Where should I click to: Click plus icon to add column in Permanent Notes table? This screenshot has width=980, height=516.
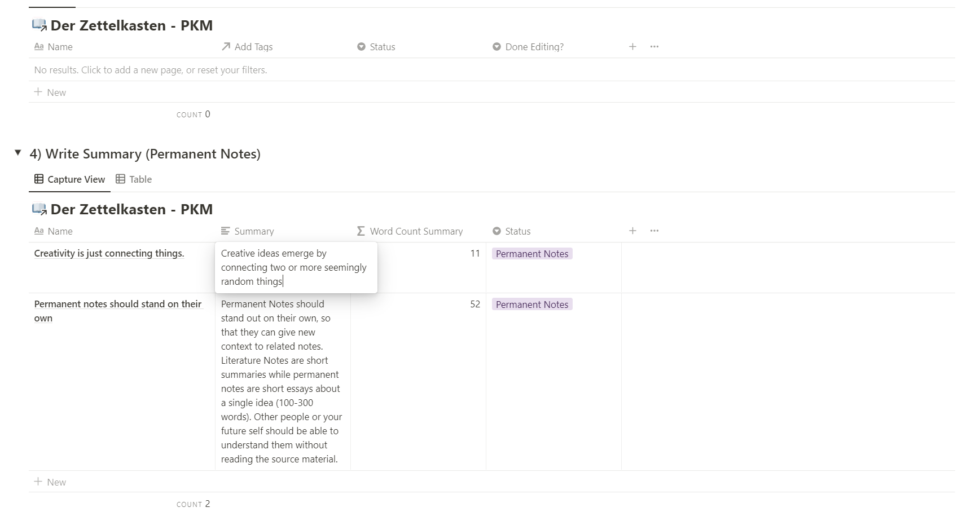(632, 231)
